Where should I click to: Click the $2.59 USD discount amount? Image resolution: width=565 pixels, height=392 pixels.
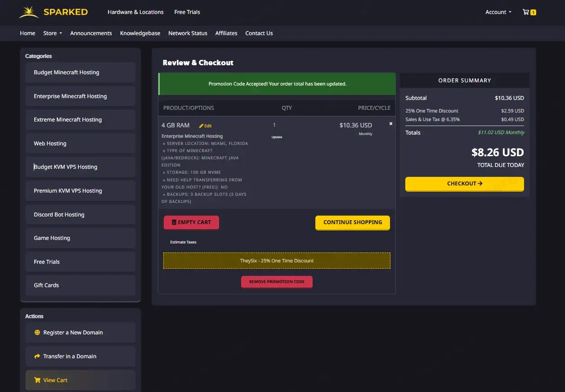pyautogui.click(x=512, y=111)
